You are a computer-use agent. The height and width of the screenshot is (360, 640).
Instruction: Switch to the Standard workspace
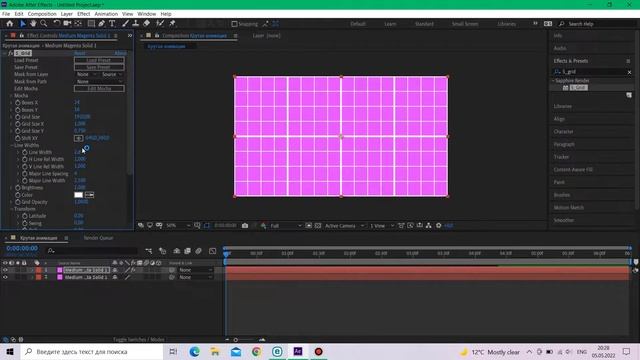click(424, 24)
